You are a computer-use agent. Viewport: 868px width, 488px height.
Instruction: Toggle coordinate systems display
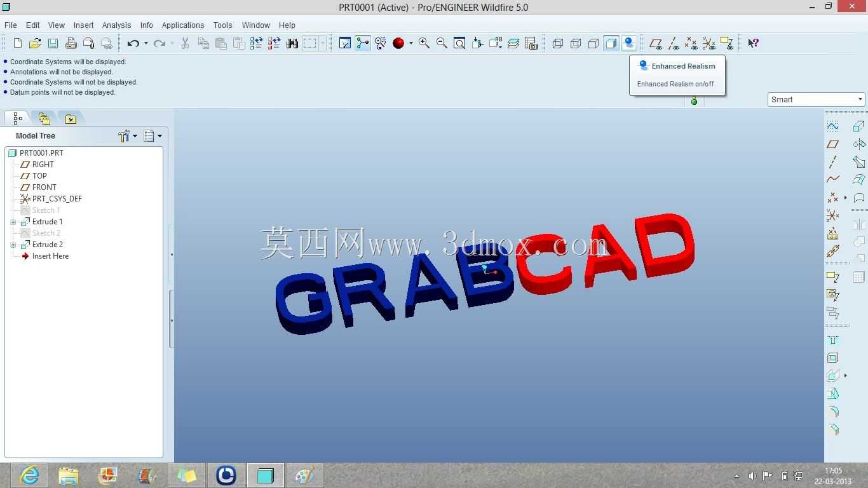point(709,43)
